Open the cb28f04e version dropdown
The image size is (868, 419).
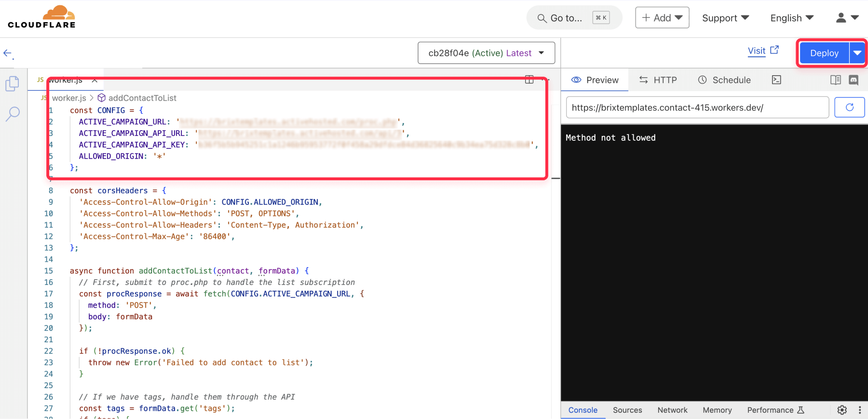pyautogui.click(x=486, y=53)
